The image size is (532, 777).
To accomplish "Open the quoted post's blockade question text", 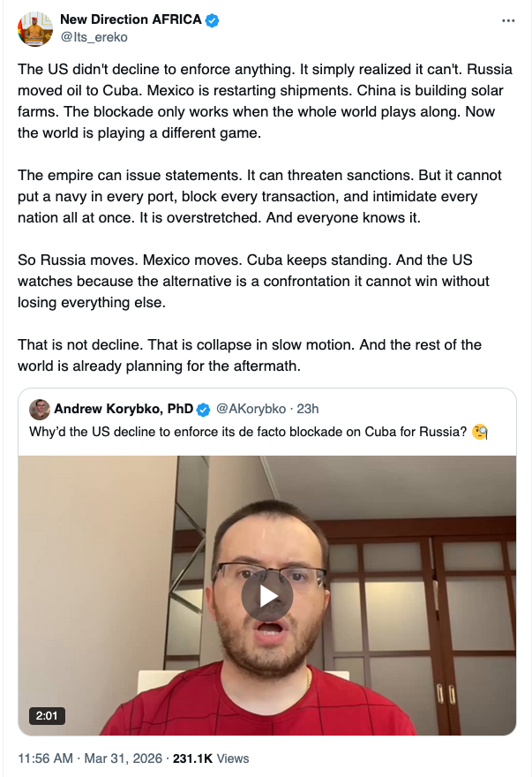I will (249, 433).
